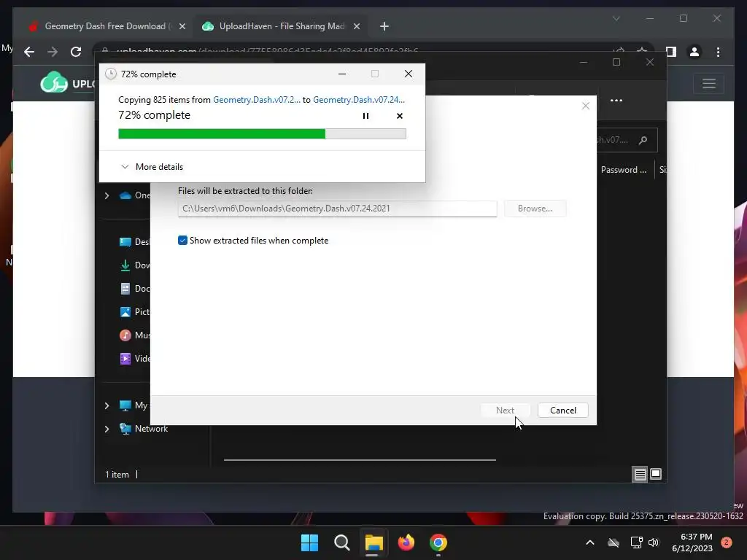Screen dimensions: 747x560
Task: Click the Next button in extract wizard
Action: [505, 410]
